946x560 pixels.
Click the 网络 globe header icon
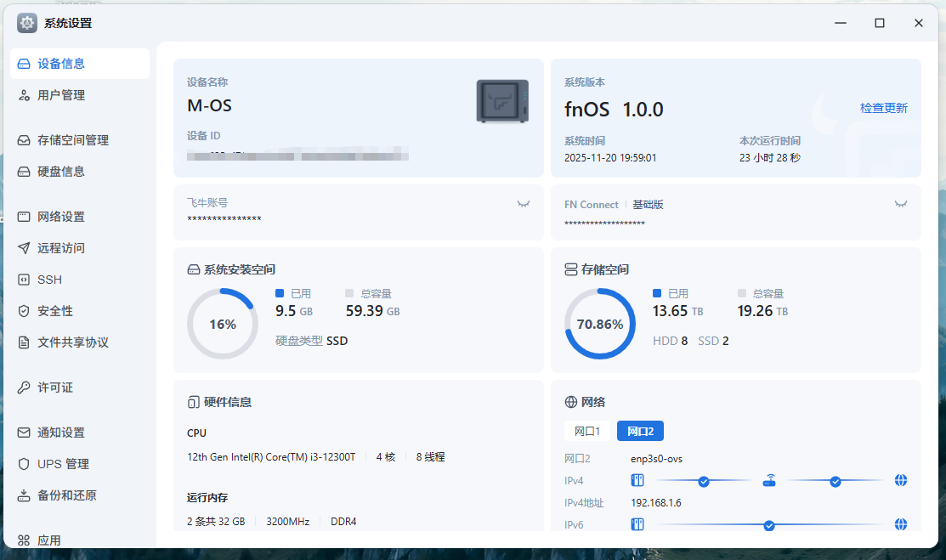click(x=570, y=402)
